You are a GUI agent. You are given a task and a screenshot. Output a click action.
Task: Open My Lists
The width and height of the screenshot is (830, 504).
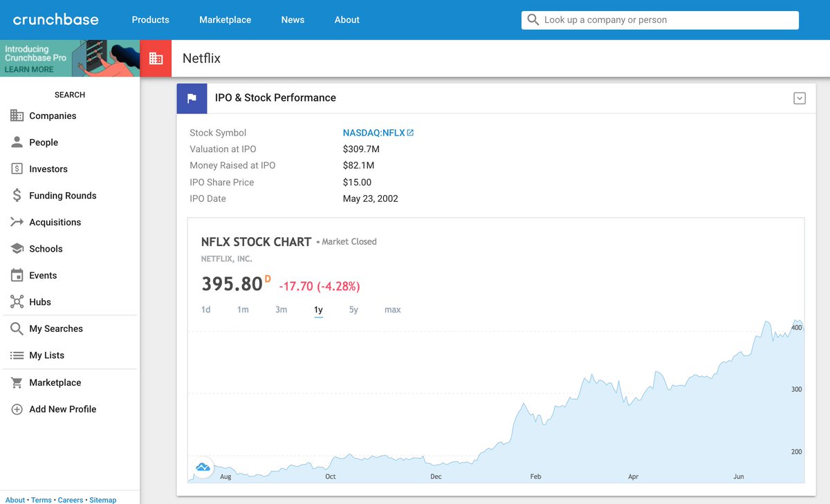pos(47,355)
